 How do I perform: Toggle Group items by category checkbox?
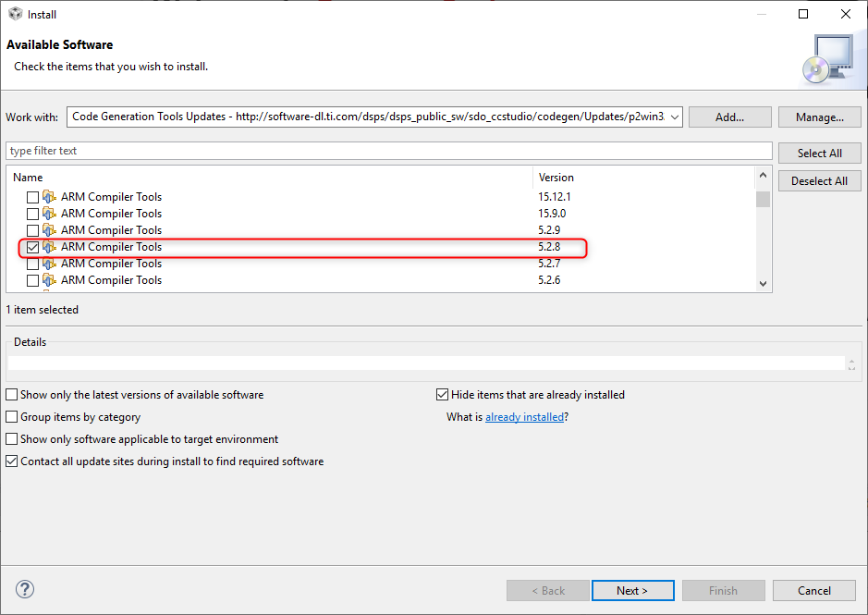coord(13,417)
